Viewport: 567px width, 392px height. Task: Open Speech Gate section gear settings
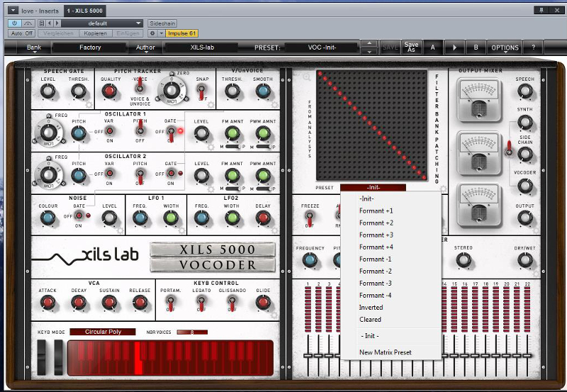[89, 105]
